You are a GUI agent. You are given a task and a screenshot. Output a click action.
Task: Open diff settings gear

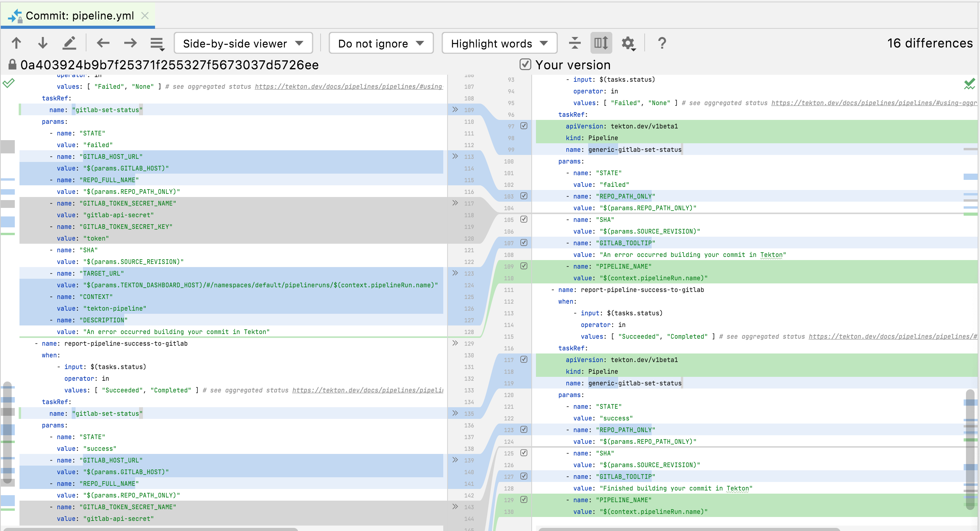pyautogui.click(x=628, y=44)
